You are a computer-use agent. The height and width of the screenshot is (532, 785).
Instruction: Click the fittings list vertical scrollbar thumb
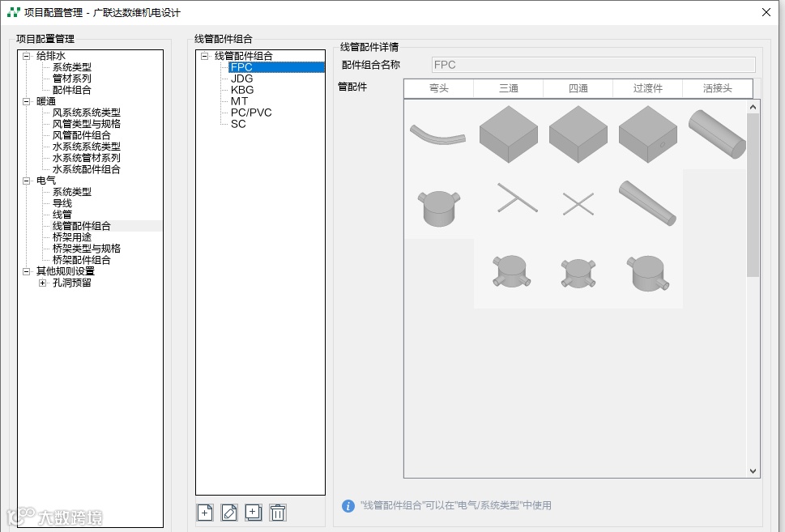tap(753, 195)
